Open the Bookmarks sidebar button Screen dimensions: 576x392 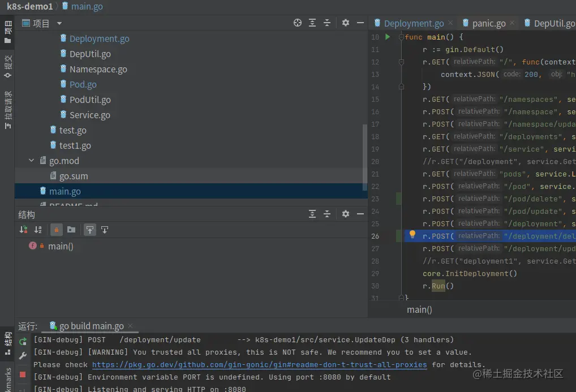[8, 379]
